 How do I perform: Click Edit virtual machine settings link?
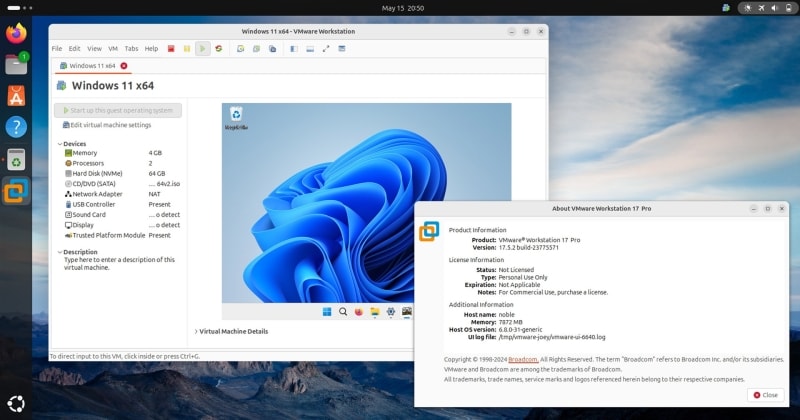(x=110, y=125)
